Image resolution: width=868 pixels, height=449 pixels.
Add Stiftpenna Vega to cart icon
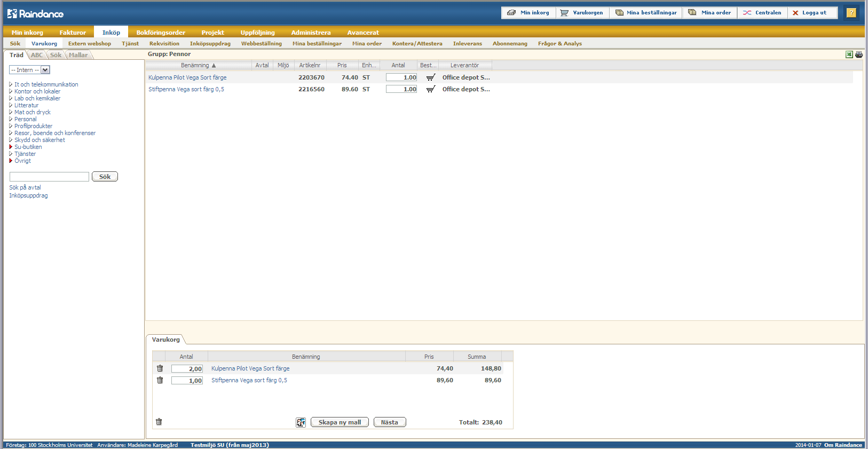click(x=431, y=89)
